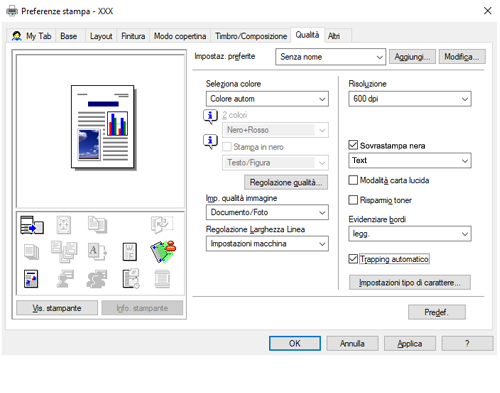Viewport: 500px width, 393px height.
Task: Click the Evidenziare bordi label text
Action: click(377, 219)
